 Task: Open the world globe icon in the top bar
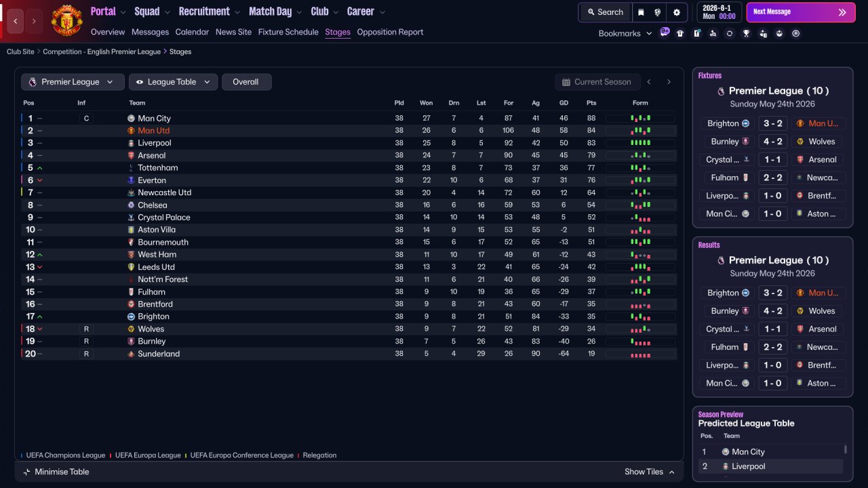click(658, 12)
